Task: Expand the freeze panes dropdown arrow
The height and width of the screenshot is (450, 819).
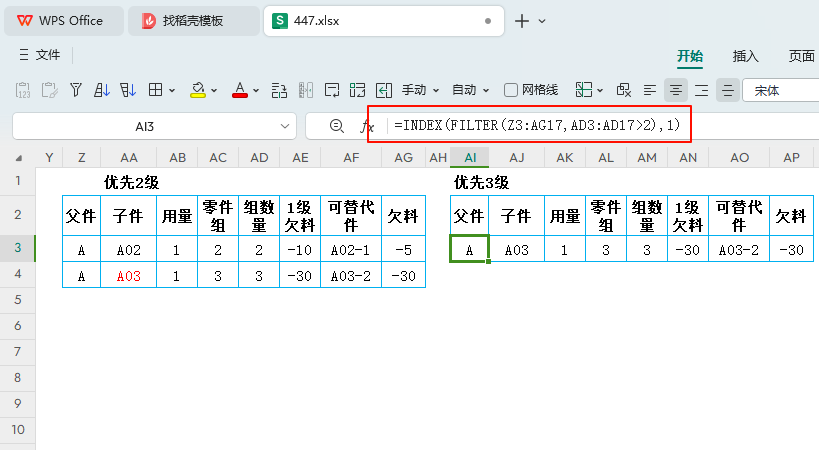Action: (600, 91)
